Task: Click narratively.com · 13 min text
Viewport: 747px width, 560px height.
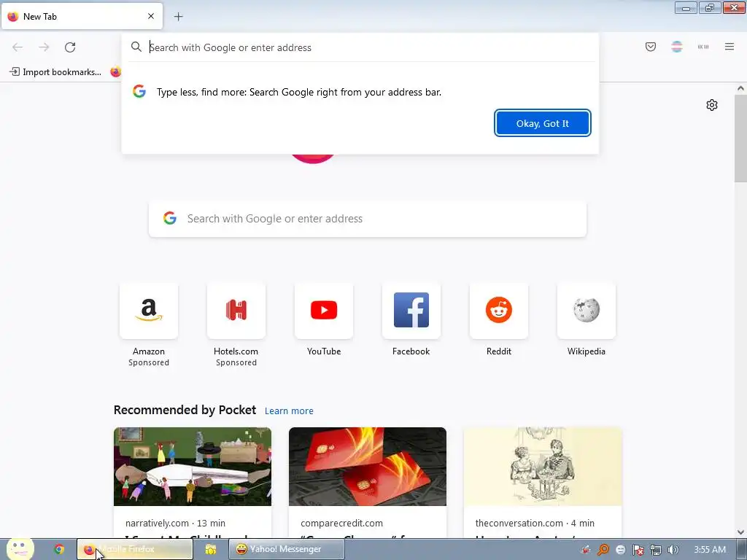Action: tap(175, 523)
